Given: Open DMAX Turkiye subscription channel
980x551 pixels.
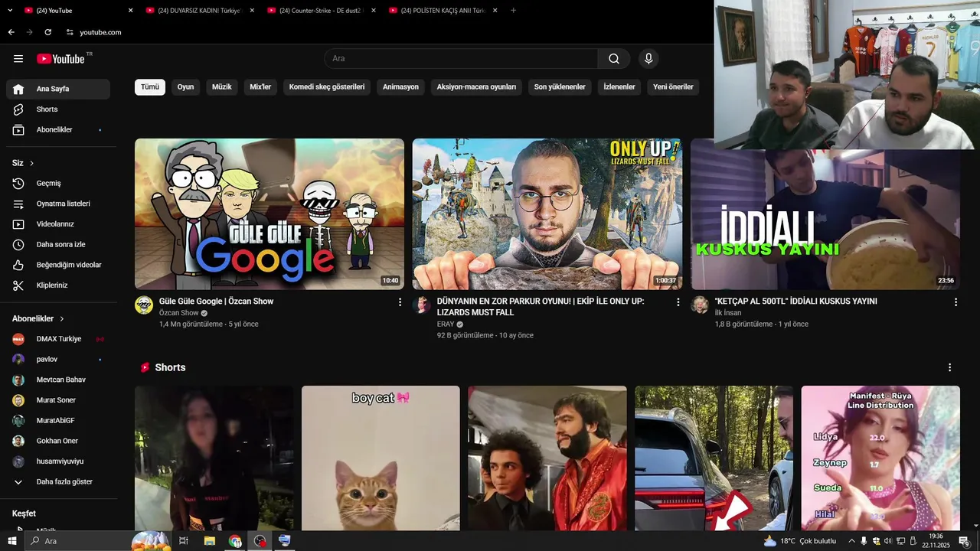Looking at the screenshot, I should [x=58, y=339].
